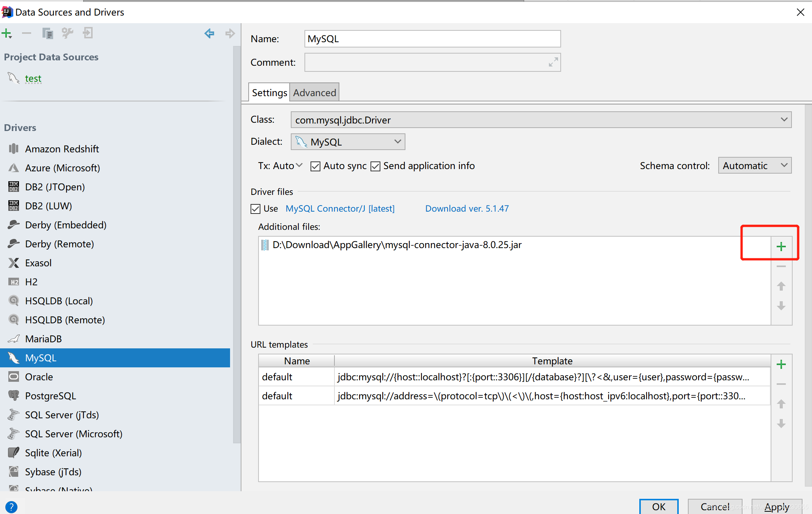Go back with the blue left arrow
The width and height of the screenshot is (812, 514).
coord(209,33)
